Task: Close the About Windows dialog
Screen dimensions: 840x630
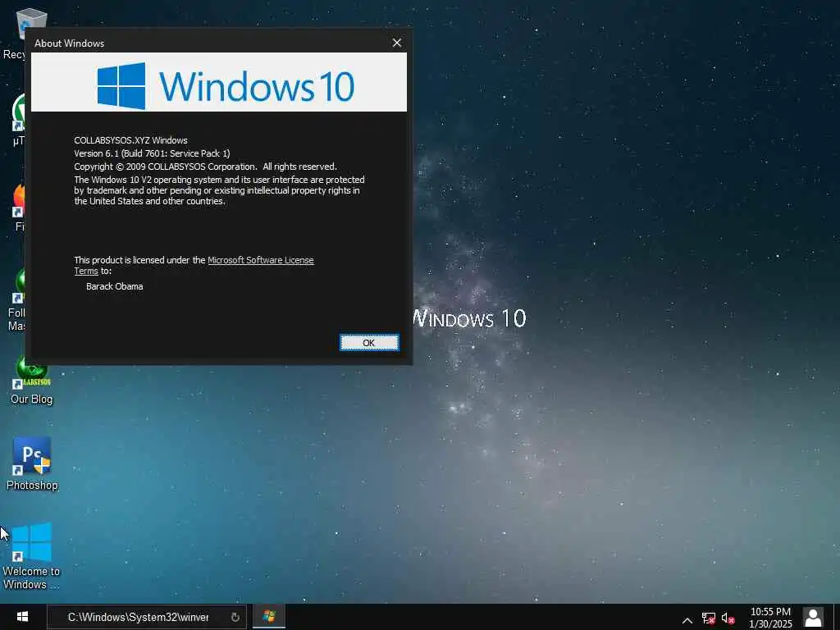Action: tap(397, 43)
